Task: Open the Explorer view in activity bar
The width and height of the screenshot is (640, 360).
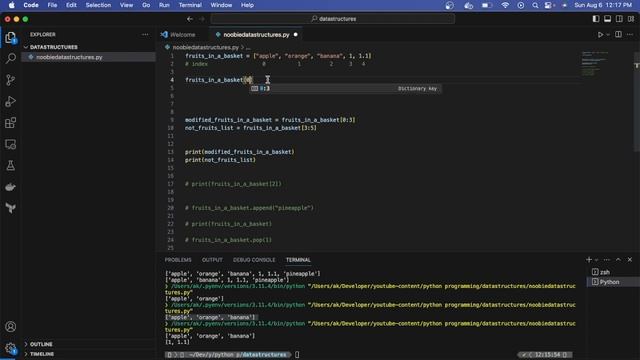Action: pyautogui.click(x=11, y=38)
